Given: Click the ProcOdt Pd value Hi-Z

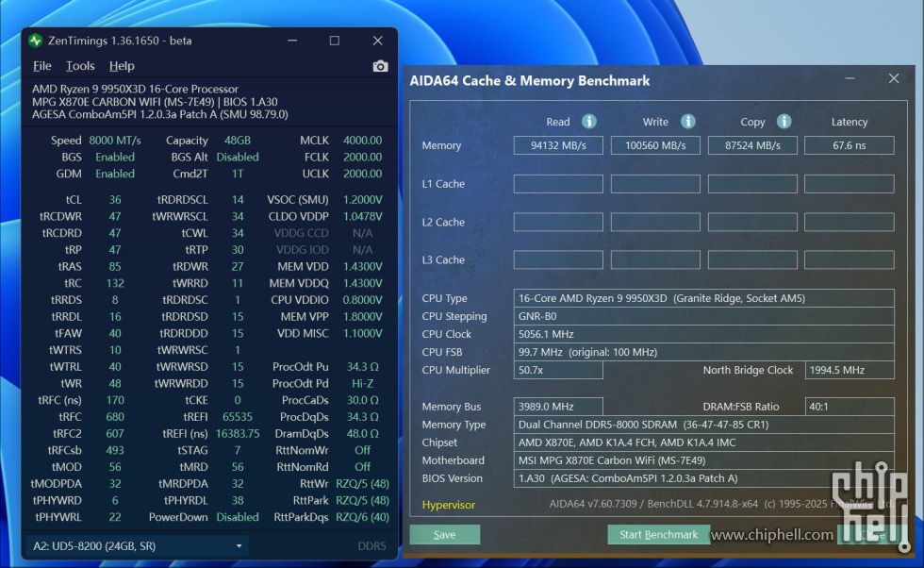Looking at the screenshot, I should coord(362,383).
